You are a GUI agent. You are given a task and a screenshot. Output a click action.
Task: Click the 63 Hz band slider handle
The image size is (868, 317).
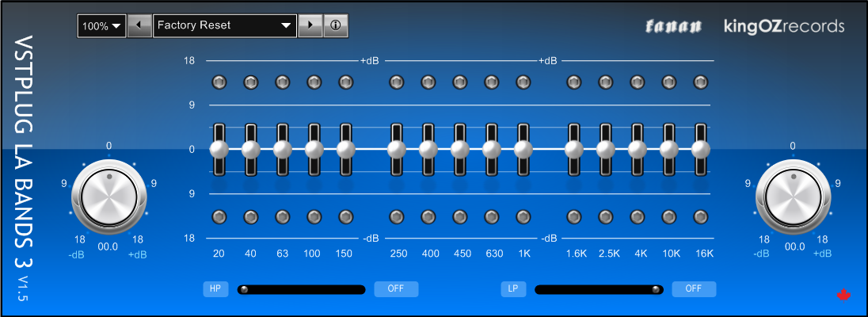[282, 149]
